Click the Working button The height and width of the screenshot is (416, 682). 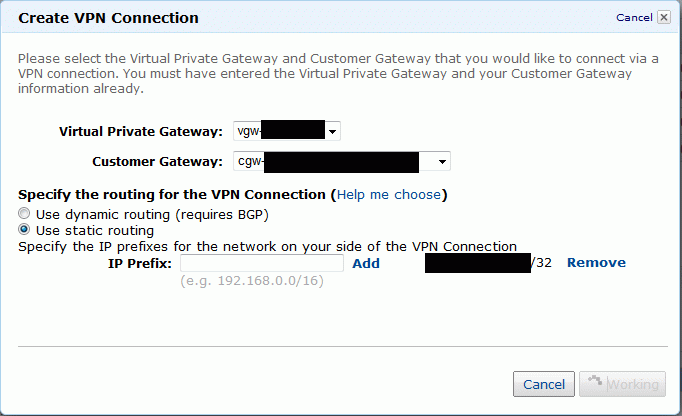click(x=622, y=384)
